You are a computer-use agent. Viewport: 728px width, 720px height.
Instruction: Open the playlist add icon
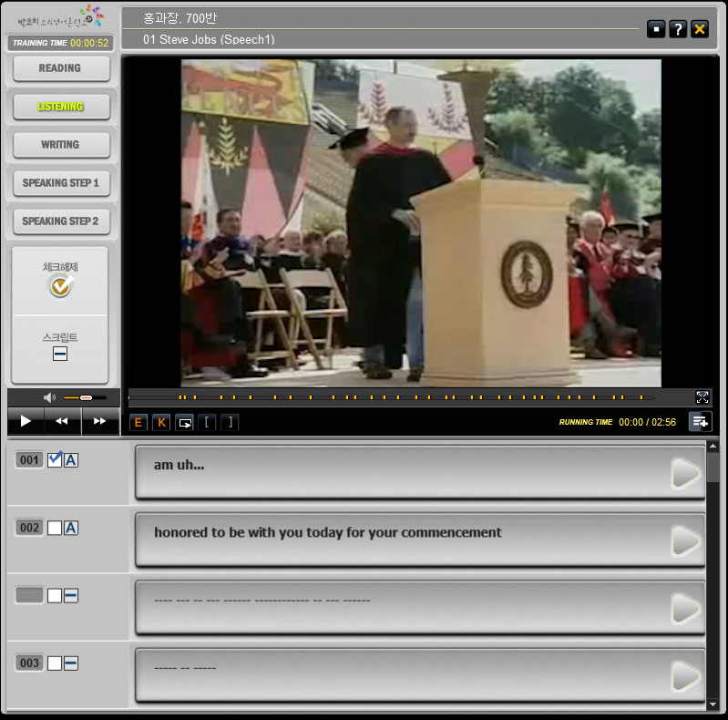pyautogui.click(x=700, y=421)
